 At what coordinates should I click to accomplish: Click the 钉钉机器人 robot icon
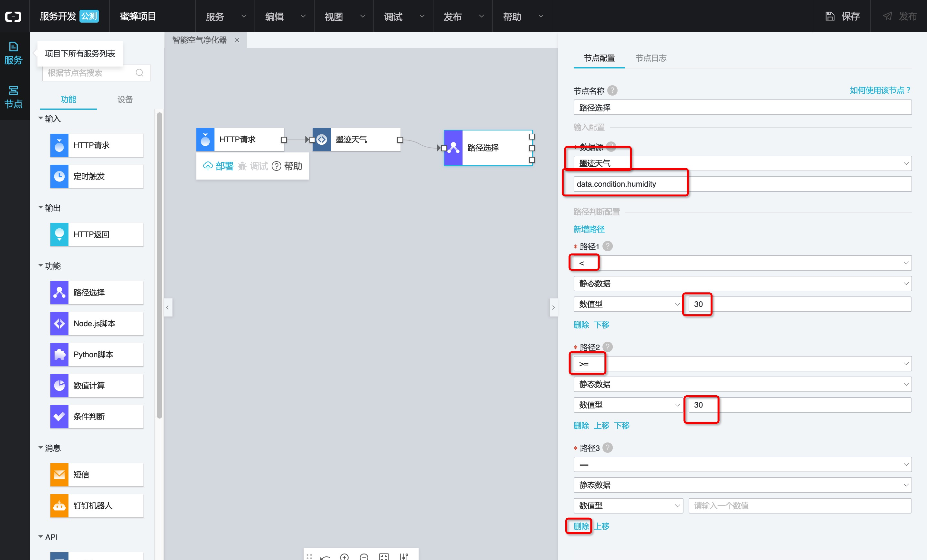click(x=59, y=505)
